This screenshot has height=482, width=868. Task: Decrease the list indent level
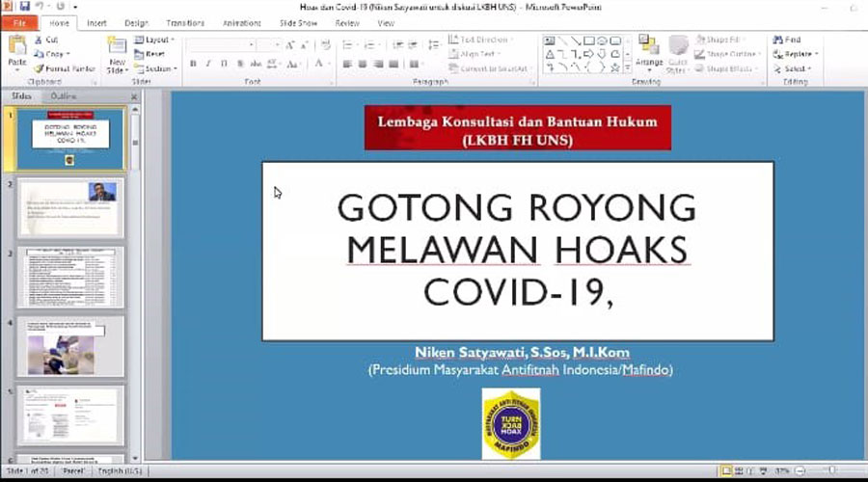pos(397,44)
